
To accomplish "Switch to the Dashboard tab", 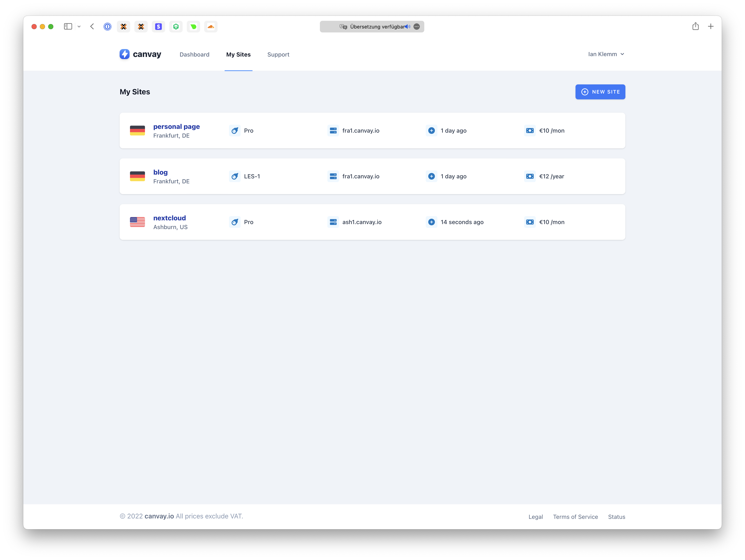I will tap(194, 54).
